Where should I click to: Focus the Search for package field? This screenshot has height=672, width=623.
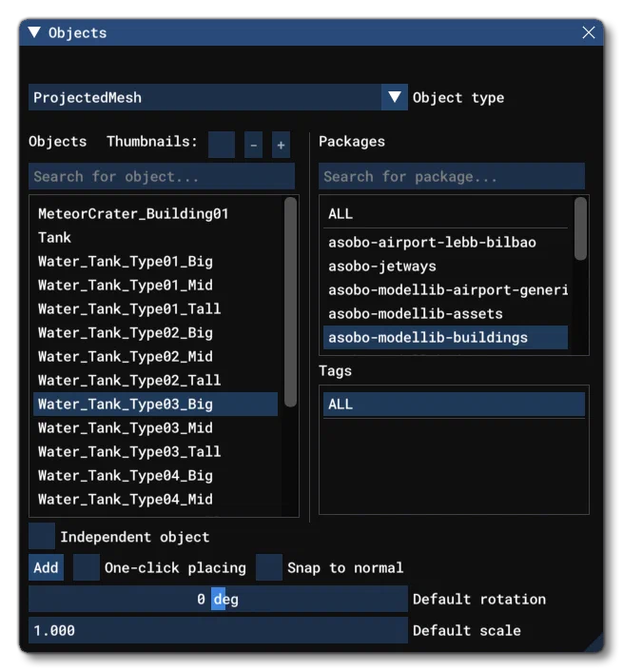point(451,176)
